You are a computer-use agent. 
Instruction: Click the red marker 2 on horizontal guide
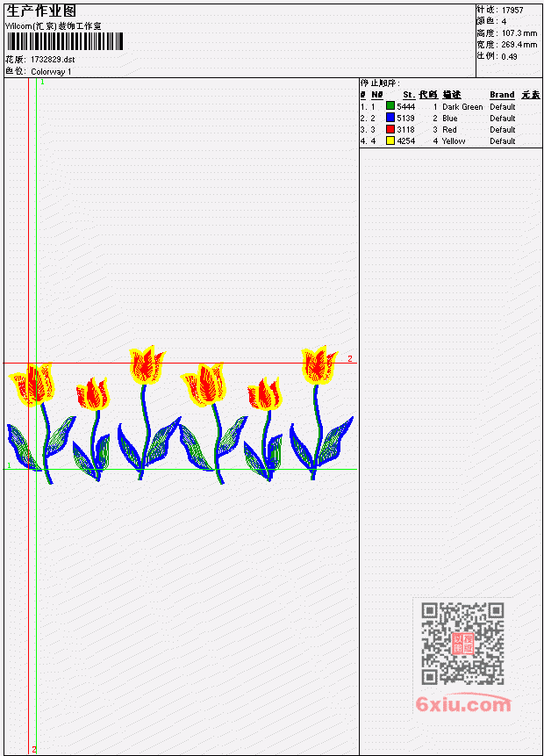[350, 359]
